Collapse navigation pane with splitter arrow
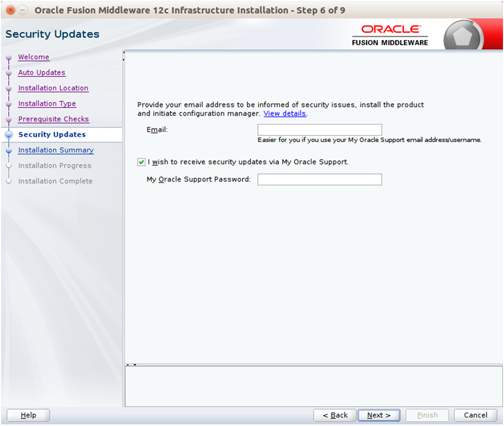 tap(124, 52)
